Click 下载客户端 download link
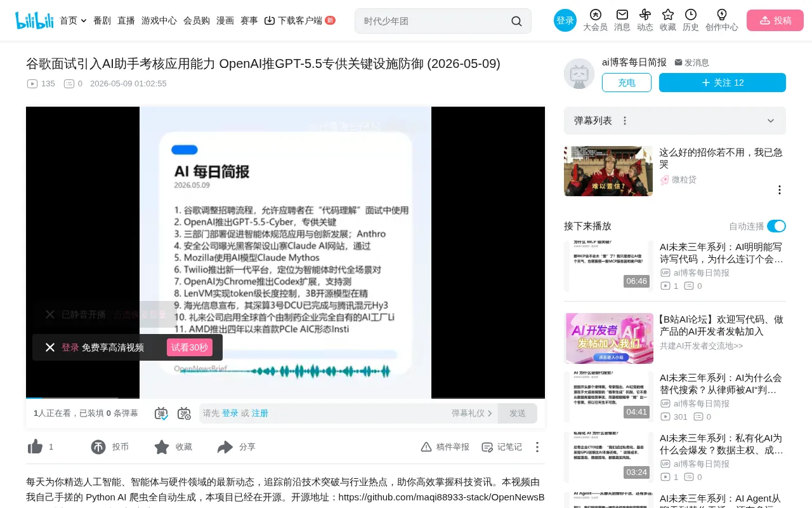 pos(300,20)
